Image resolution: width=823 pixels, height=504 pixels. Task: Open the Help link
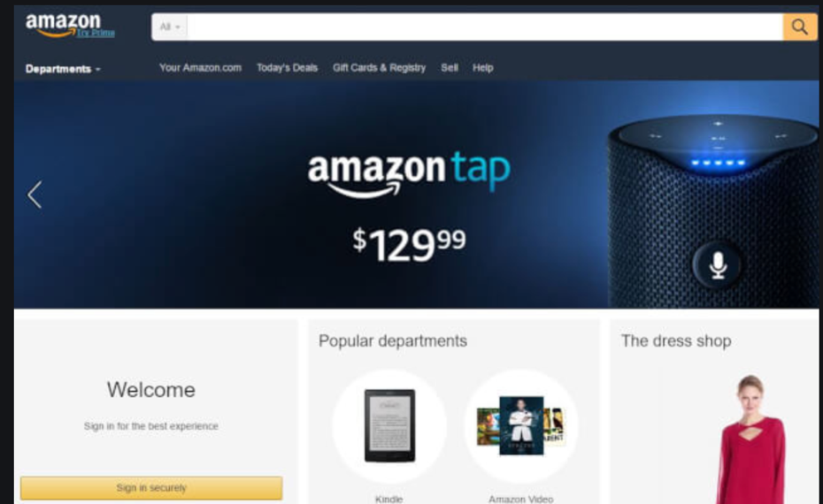pyautogui.click(x=483, y=68)
